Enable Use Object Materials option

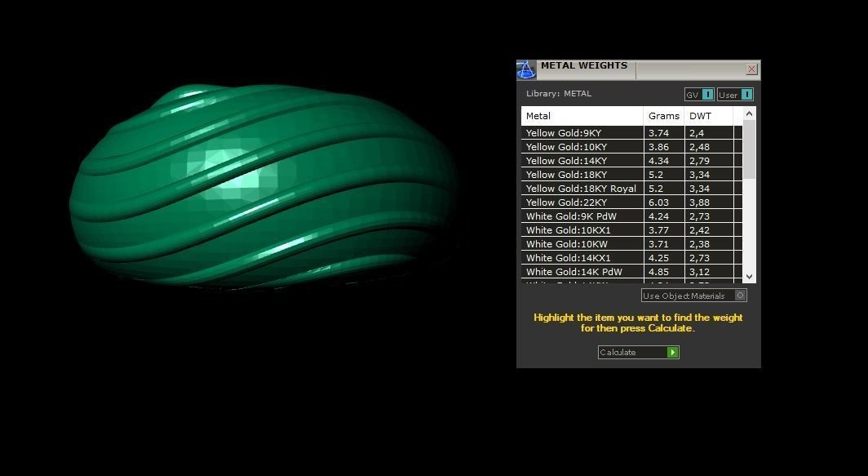(693, 296)
